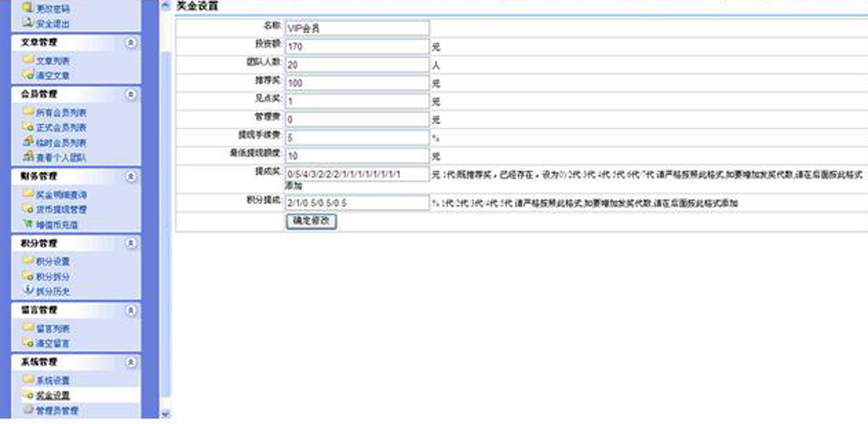The height and width of the screenshot is (424, 868).
Task: Click the 安全退出 logout icon
Action: click(27, 23)
